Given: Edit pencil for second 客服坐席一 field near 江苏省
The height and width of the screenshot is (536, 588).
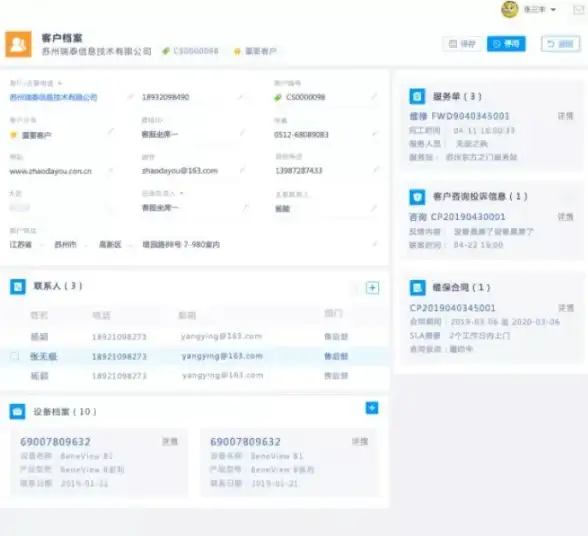Looking at the screenshot, I should [246, 207].
